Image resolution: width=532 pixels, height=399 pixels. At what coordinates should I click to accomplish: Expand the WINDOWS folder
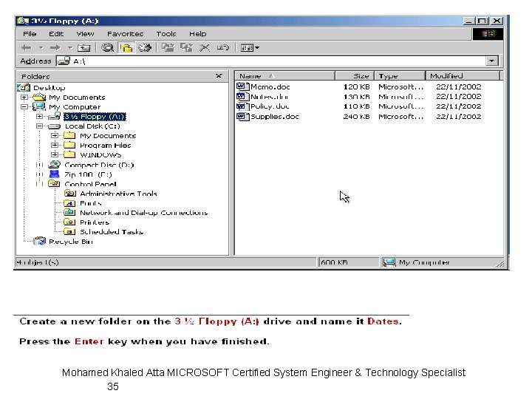click(54, 154)
